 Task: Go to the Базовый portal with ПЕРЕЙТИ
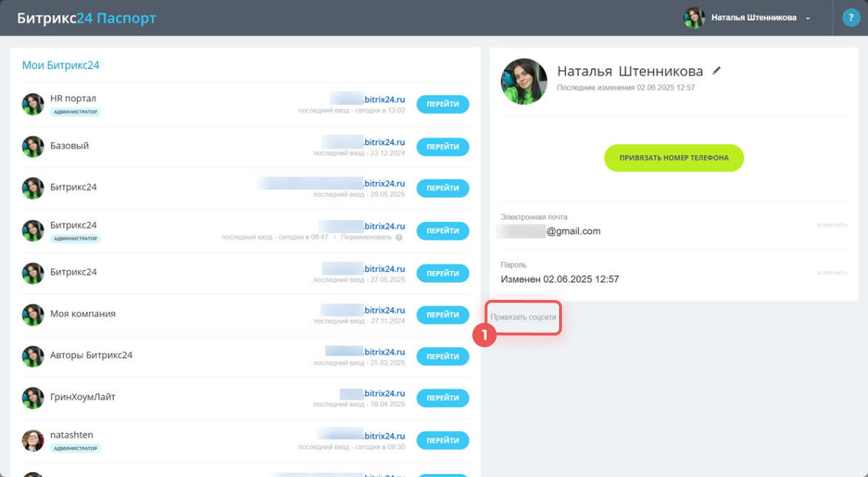[x=443, y=146]
